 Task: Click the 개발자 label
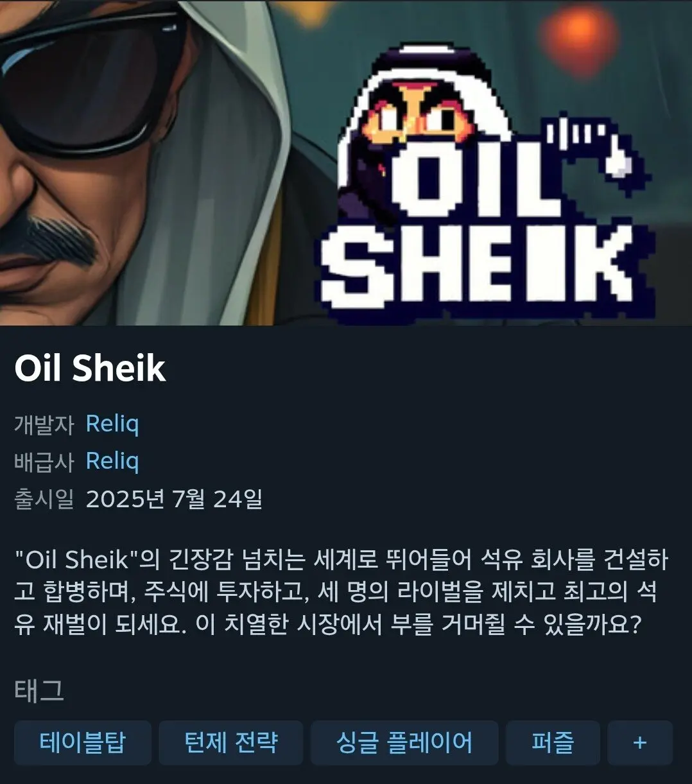click(44, 424)
